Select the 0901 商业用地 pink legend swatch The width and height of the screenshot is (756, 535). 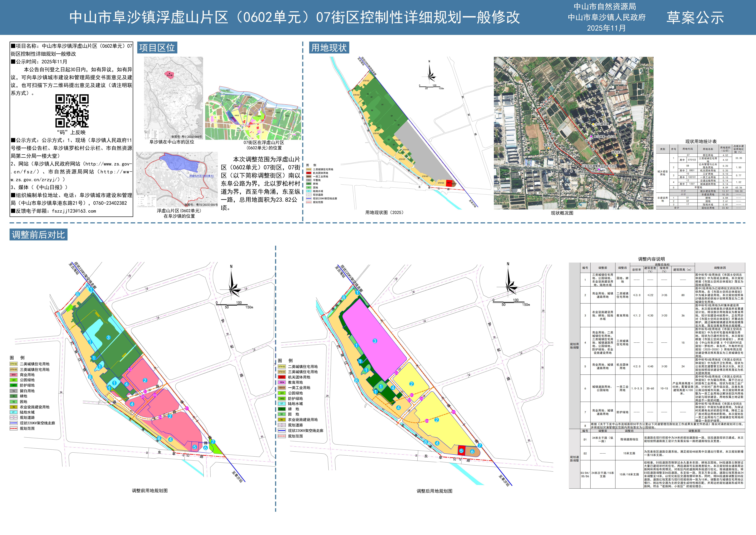click(13, 375)
